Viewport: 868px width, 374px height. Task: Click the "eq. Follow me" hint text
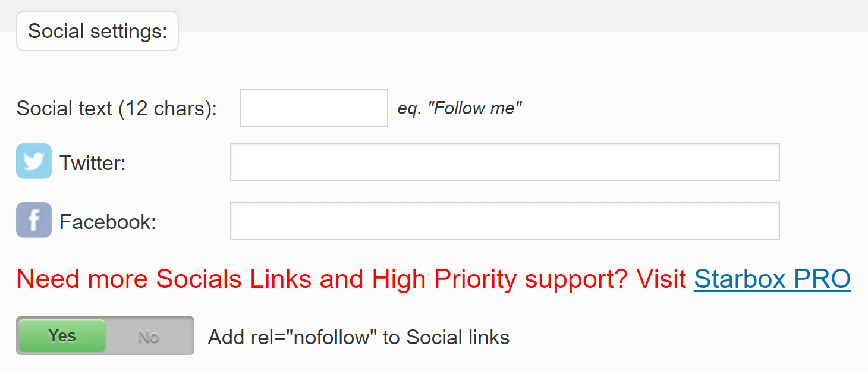click(460, 108)
